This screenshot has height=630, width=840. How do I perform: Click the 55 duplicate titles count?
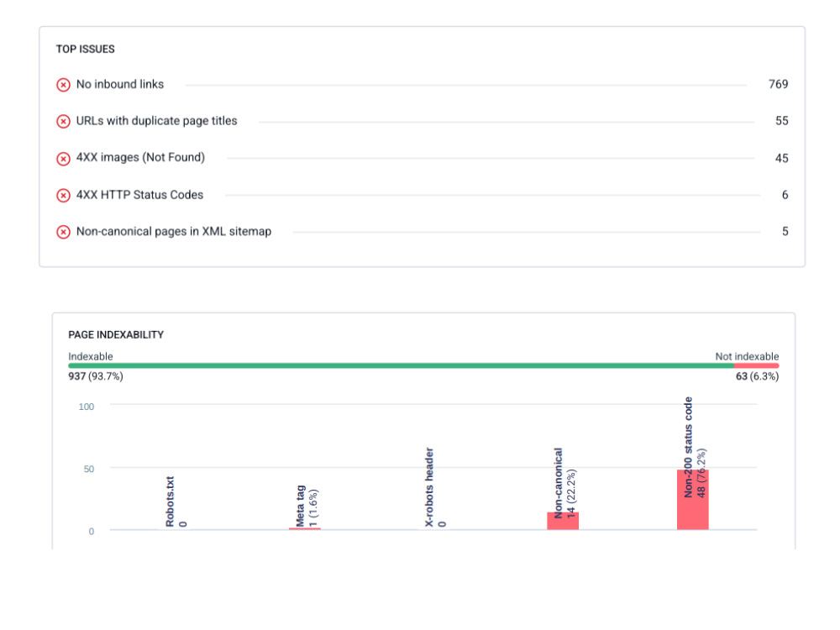tap(781, 121)
